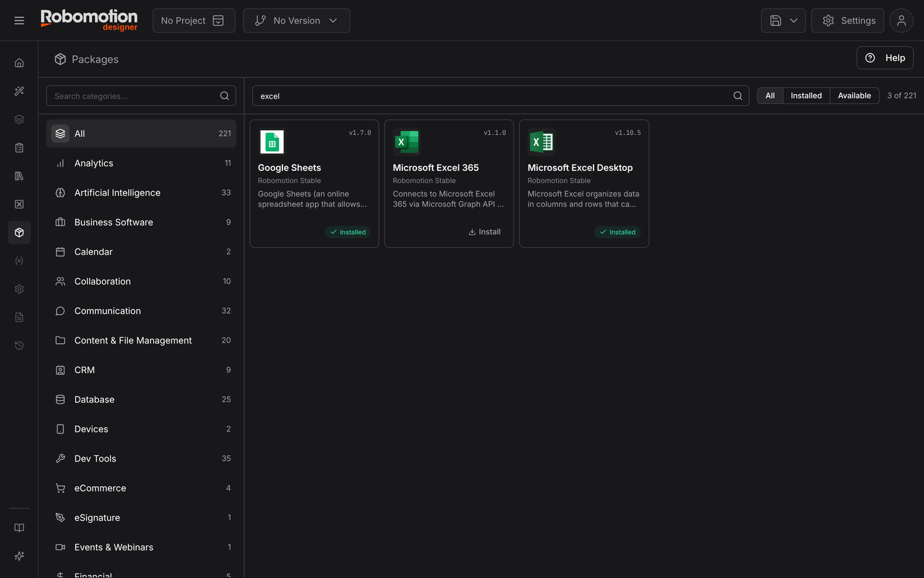Image resolution: width=924 pixels, height=578 pixels.
Task: Select the Events & Webinars category
Action: click(141, 547)
